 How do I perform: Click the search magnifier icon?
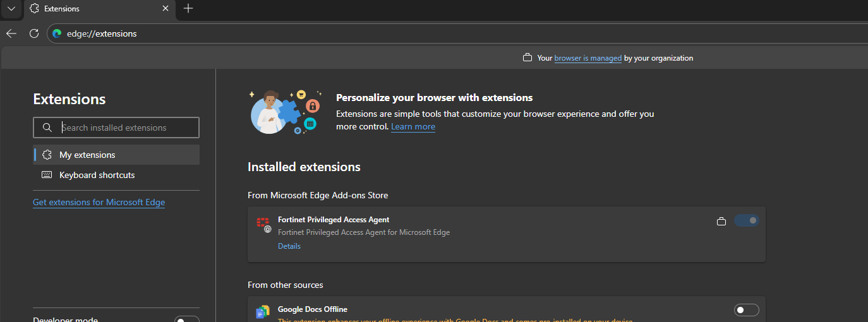click(47, 128)
